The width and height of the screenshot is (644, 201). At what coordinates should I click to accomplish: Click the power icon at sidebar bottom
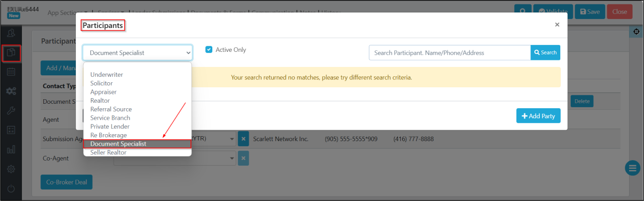[11, 189]
